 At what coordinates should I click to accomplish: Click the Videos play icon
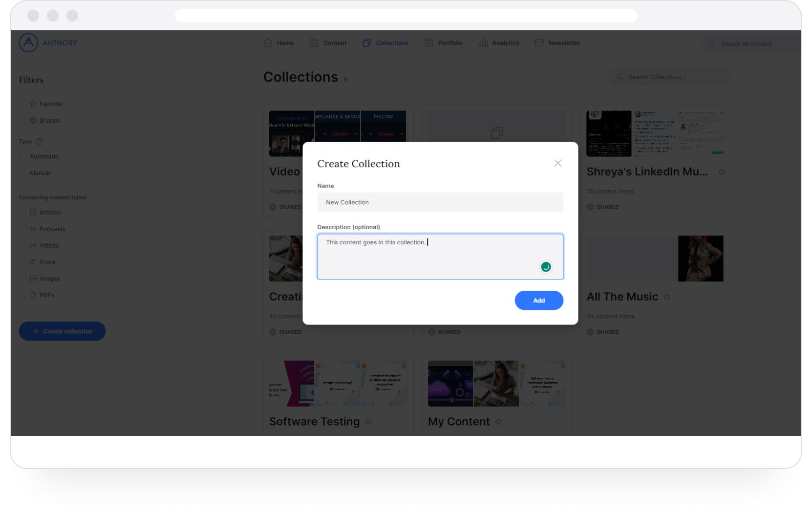click(33, 245)
